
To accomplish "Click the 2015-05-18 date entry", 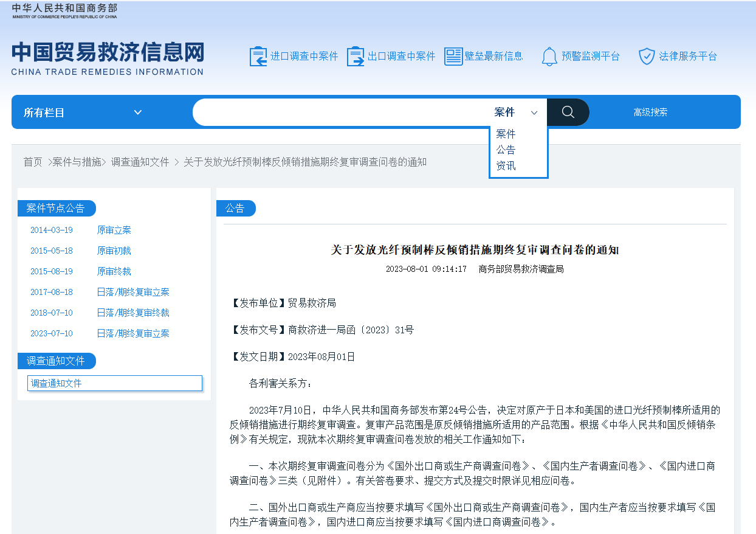I will coord(52,251).
